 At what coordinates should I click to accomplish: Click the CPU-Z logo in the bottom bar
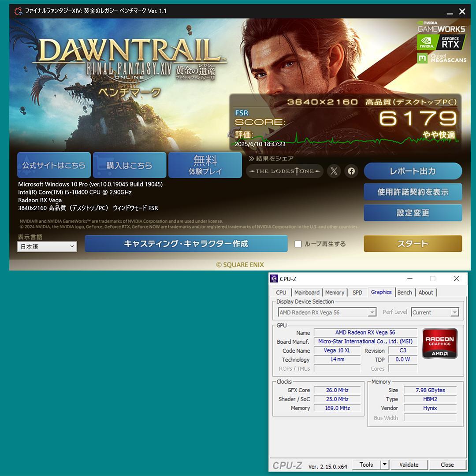click(x=289, y=464)
